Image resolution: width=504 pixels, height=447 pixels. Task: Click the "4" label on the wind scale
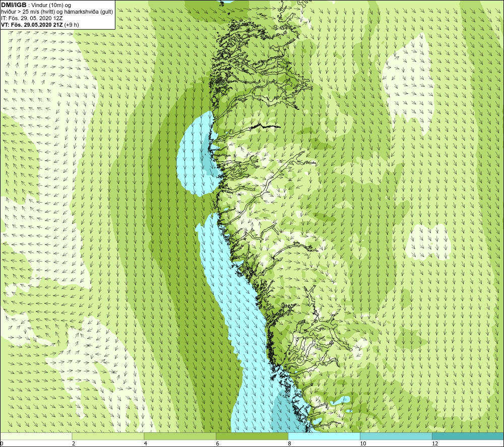146,443
